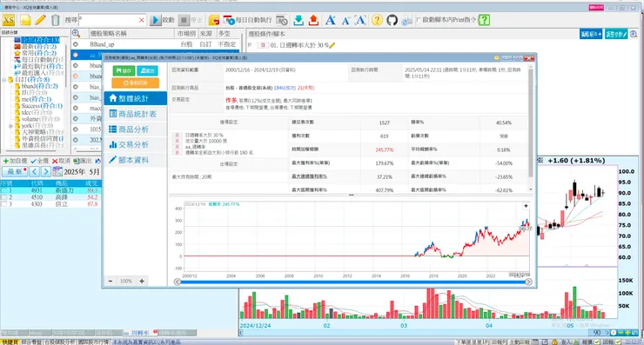Select the 最新(符合:2) tree item

click(39, 47)
